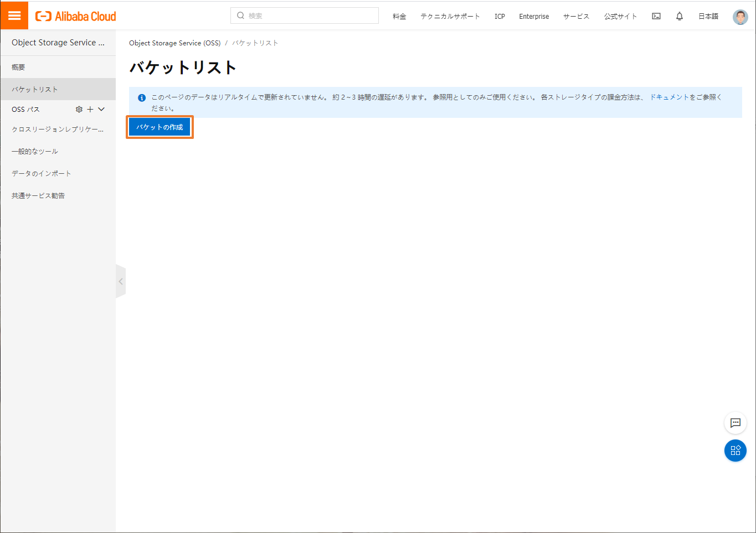Expand the OSS パス section chevron

click(x=100, y=109)
